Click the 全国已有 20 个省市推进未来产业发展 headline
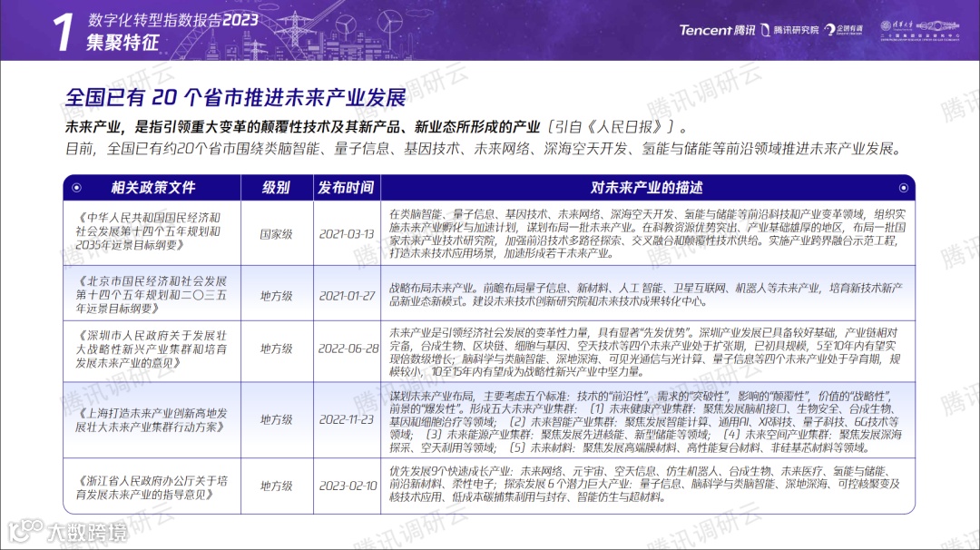This screenshot has height=550, width=980. pyautogui.click(x=236, y=97)
